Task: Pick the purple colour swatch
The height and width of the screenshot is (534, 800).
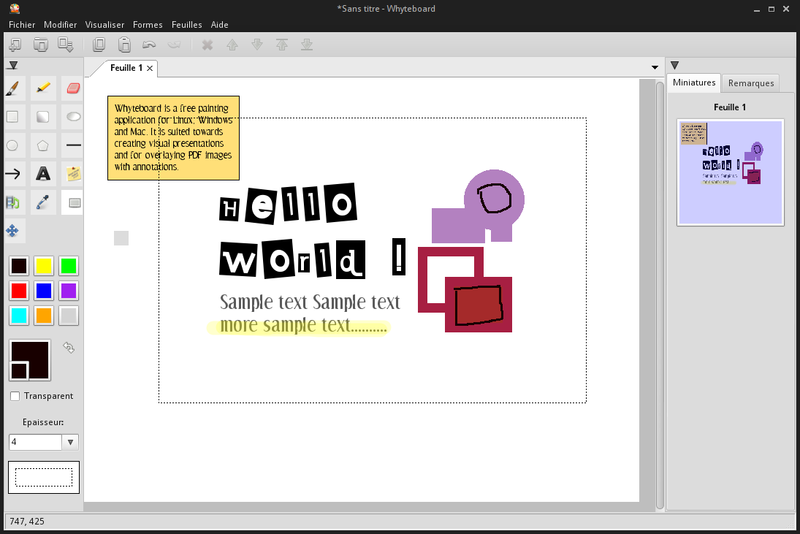Action: point(68,291)
